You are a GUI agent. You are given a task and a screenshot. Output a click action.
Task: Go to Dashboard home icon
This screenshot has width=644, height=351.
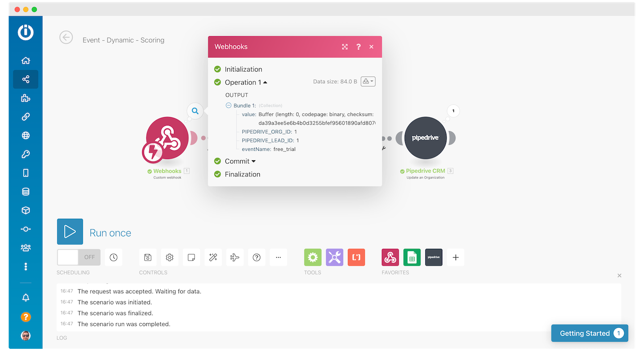(x=25, y=60)
